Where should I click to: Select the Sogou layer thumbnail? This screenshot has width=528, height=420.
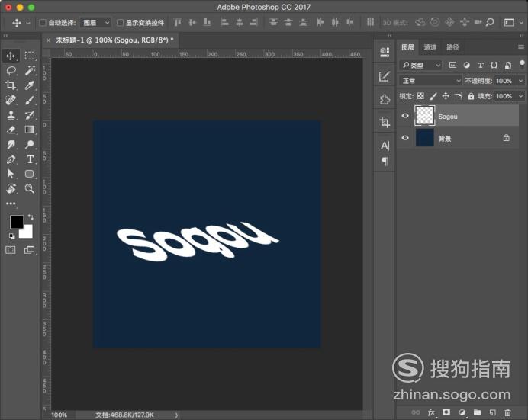tap(425, 116)
